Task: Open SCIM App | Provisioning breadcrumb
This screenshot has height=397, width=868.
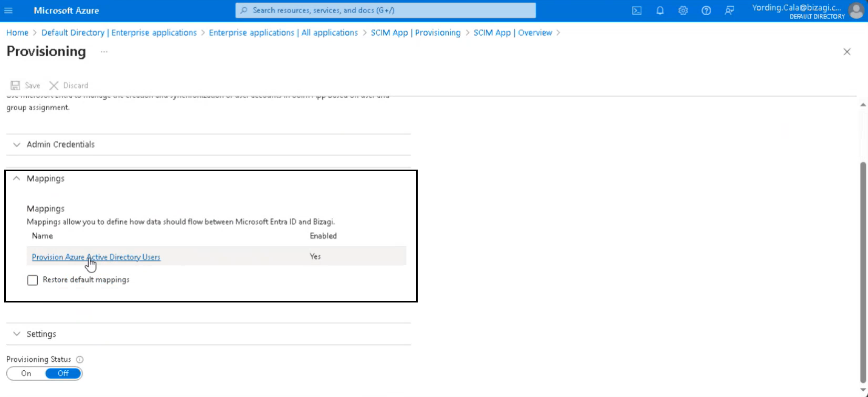Action: coord(416,33)
